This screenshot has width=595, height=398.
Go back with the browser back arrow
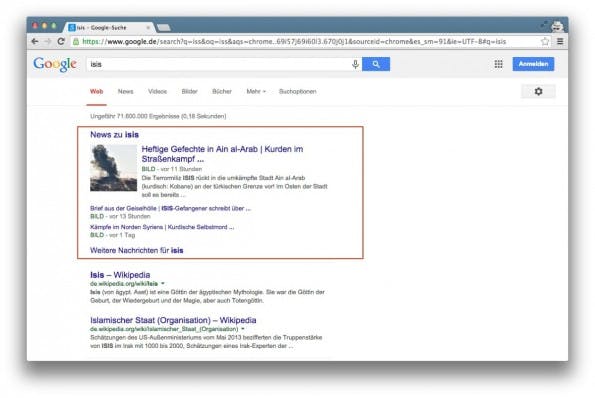(35, 41)
